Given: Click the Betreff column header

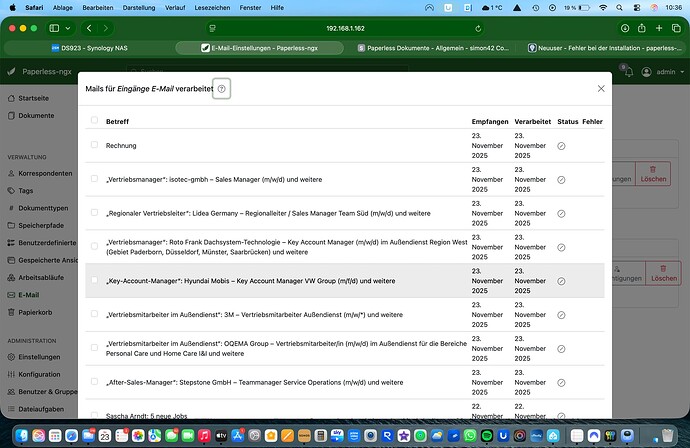Looking at the screenshot, I should (x=117, y=121).
